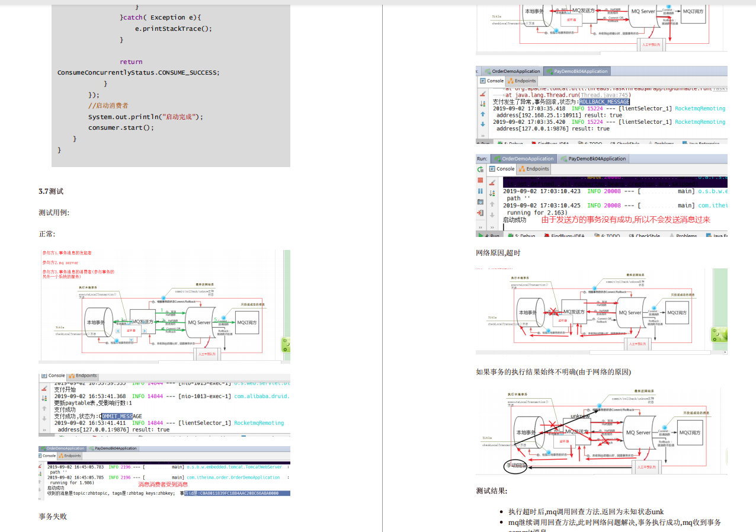Click the 3.7测试 heading
756x532 pixels.
pos(51,191)
